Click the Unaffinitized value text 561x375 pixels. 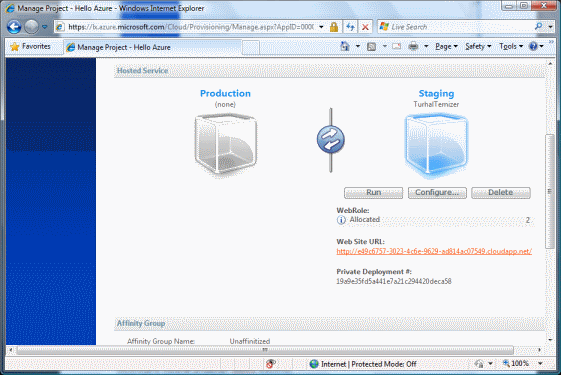click(x=250, y=341)
